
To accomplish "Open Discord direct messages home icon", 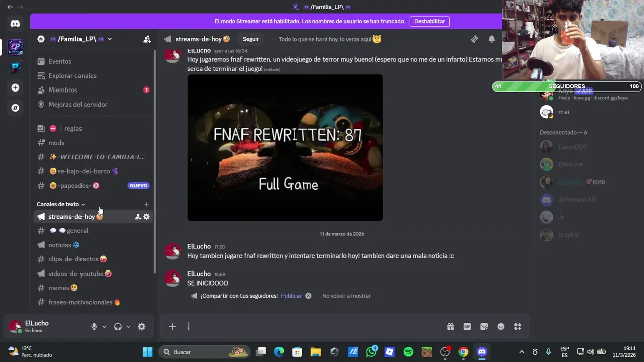I will [15, 24].
